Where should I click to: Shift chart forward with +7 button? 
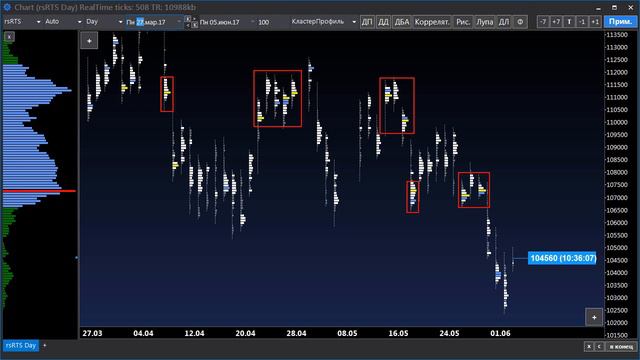click(556, 22)
